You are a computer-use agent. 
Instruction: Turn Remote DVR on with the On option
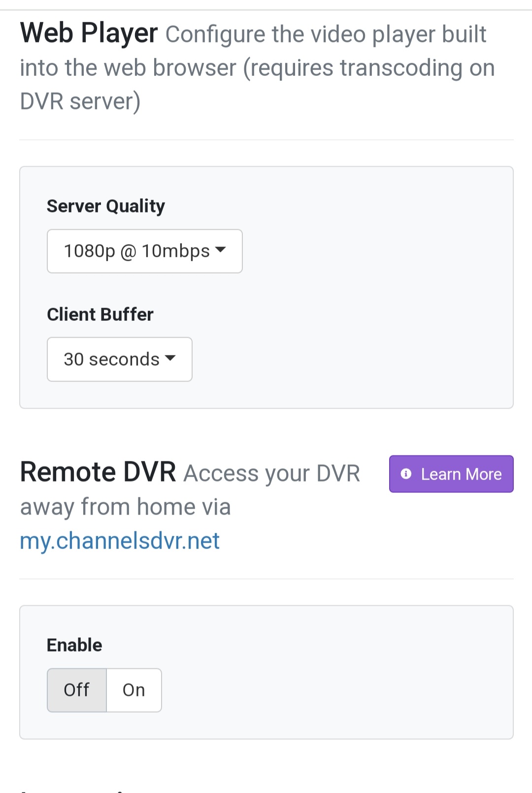tap(134, 690)
